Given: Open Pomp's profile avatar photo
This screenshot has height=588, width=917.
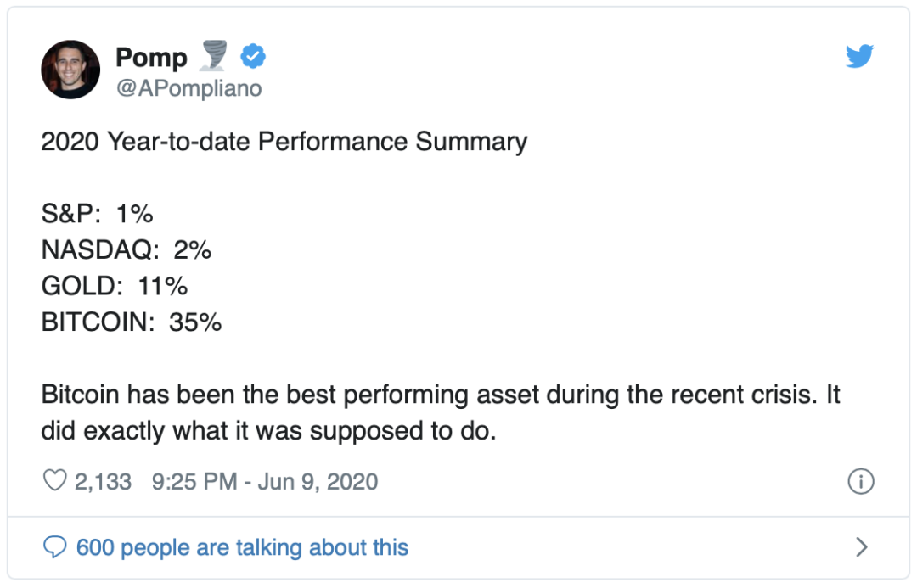Looking at the screenshot, I should (x=70, y=70).
